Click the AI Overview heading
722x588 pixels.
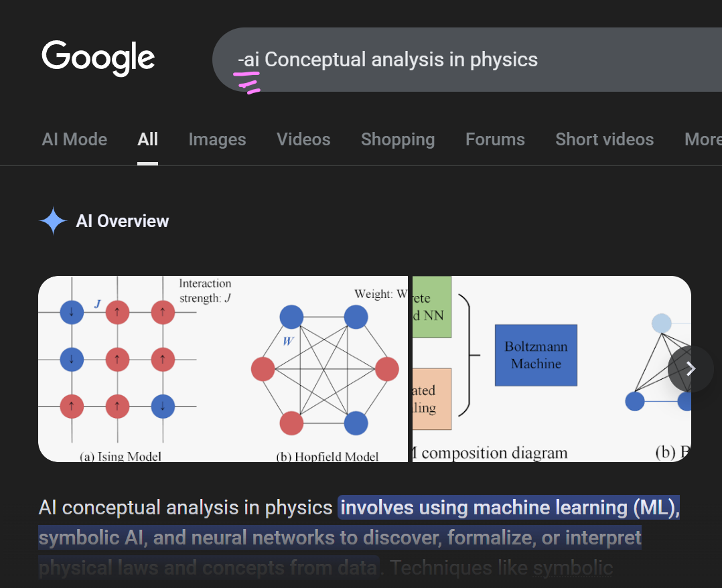tap(123, 221)
